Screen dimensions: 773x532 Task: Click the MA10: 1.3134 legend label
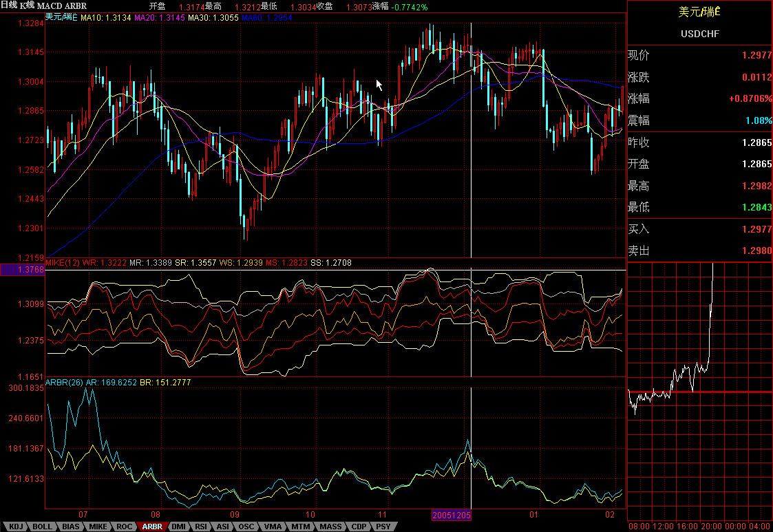105,18
